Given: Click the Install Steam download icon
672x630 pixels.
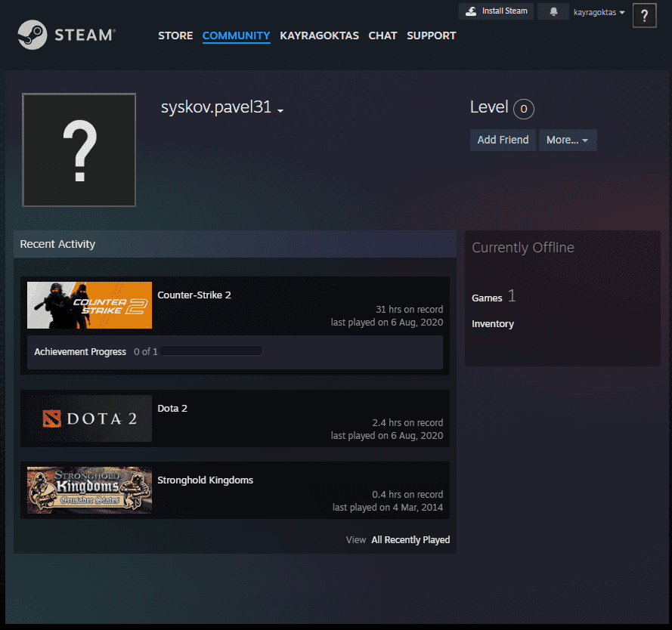Looking at the screenshot, I should (x=472, y=11).
